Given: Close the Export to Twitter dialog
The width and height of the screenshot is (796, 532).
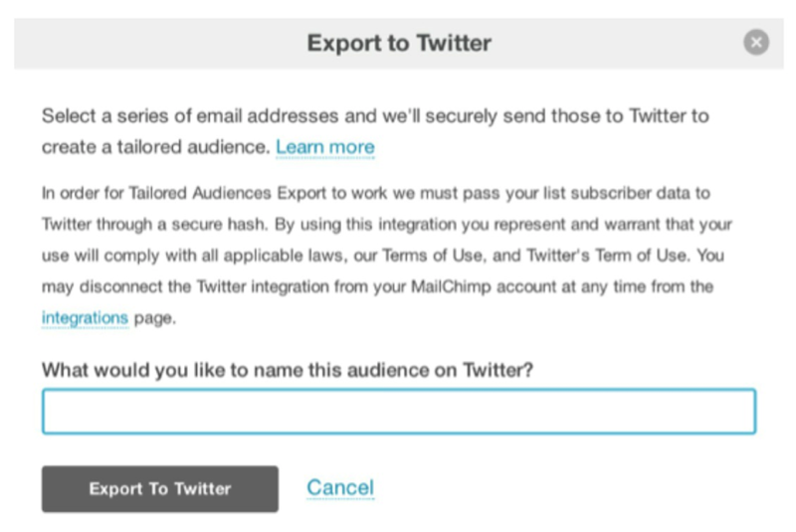Looking at the screenshot, I should pyautogui.click(x=756, y=42).
